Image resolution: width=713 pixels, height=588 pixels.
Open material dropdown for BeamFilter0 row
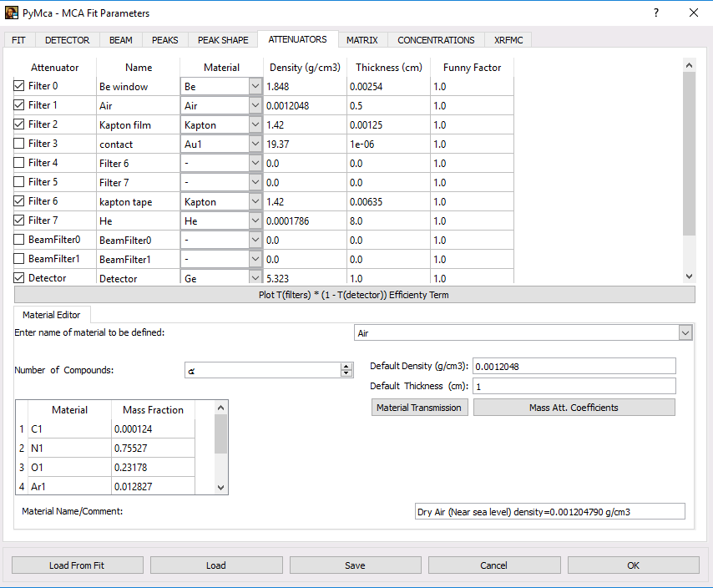tap(255, 240)
